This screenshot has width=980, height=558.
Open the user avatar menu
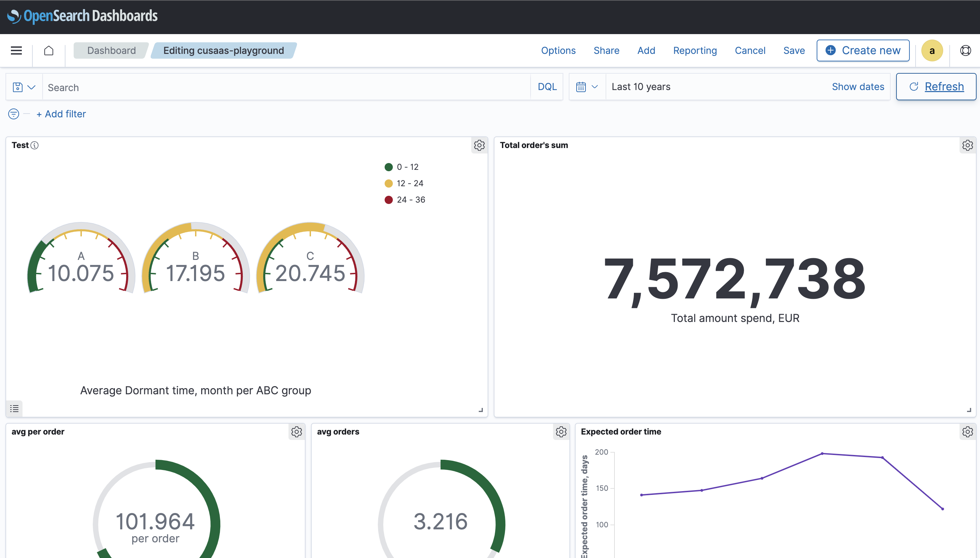932,50
